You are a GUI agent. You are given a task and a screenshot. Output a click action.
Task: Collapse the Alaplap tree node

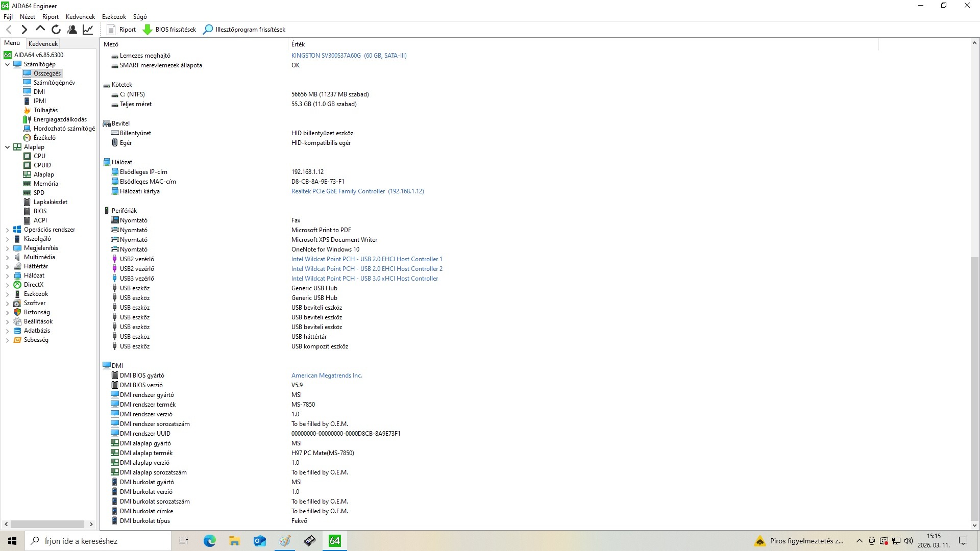pos(7,147)
